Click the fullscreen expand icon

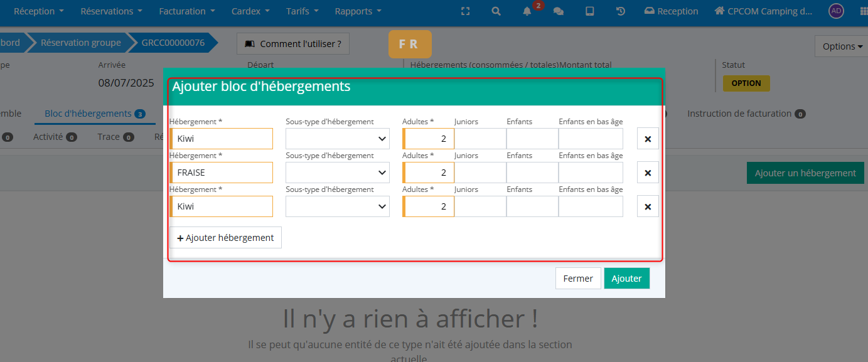coord(465,11)
